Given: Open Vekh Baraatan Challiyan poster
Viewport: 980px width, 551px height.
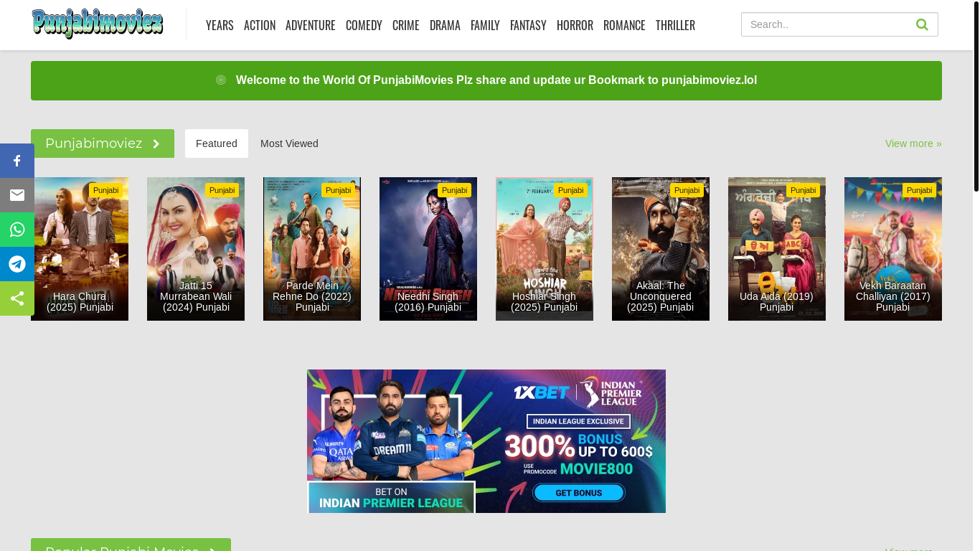Looking at the screenshot, I should tap(893, 249).
